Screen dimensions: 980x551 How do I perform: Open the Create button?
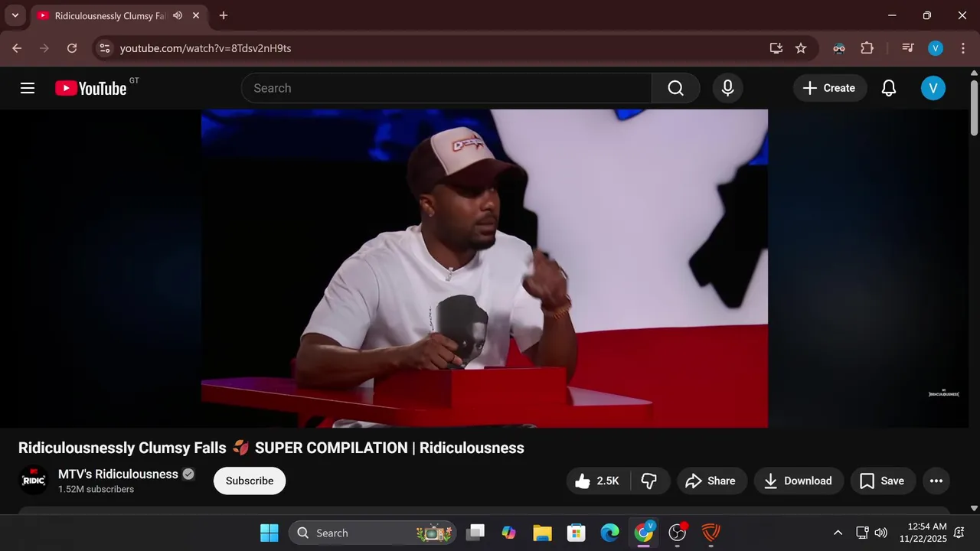point(829,88)
